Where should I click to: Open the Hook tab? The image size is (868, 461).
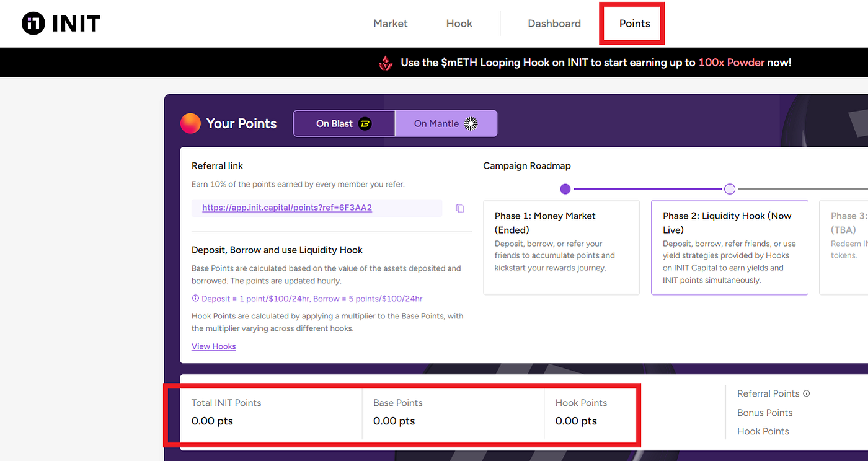(x=459, y=24)
